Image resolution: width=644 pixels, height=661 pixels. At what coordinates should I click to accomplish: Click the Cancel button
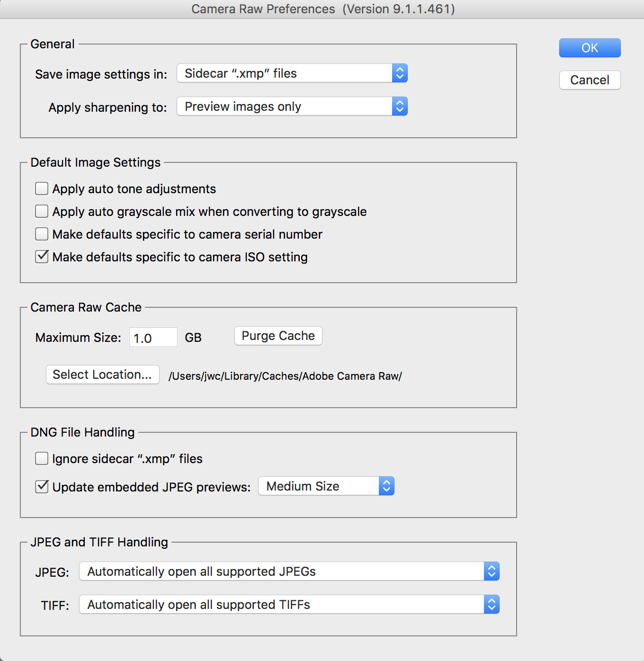[590, 80]
